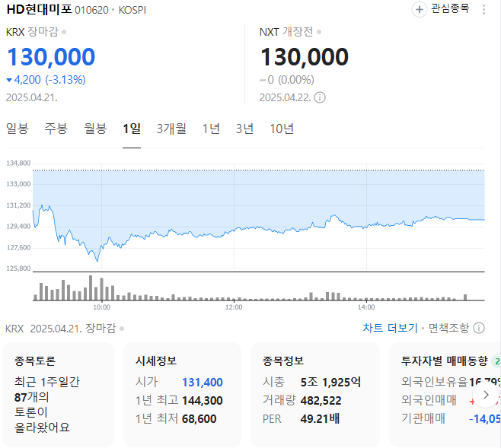Click the NXT change 0 (0.00%)
The height and width of the screenshot is (448, 501).
coord(287,80)
